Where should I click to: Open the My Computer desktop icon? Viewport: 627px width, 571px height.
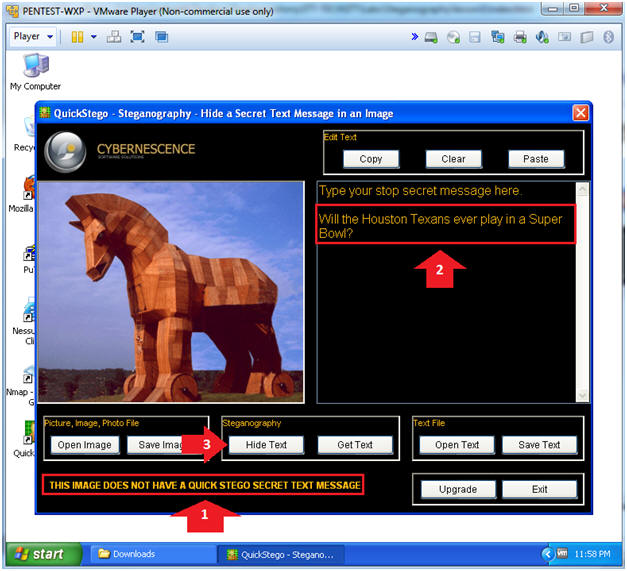36,72
